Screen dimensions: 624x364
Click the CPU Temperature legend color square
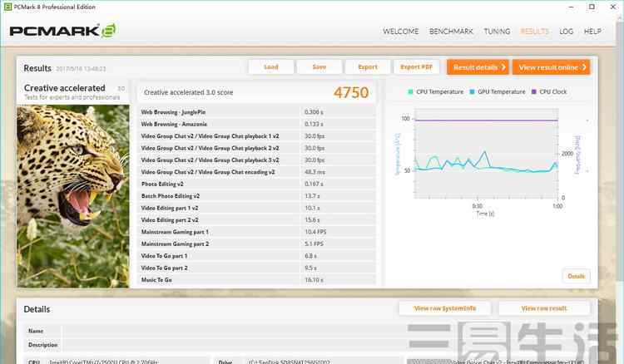pyautogui.click(x=410, y=92)
